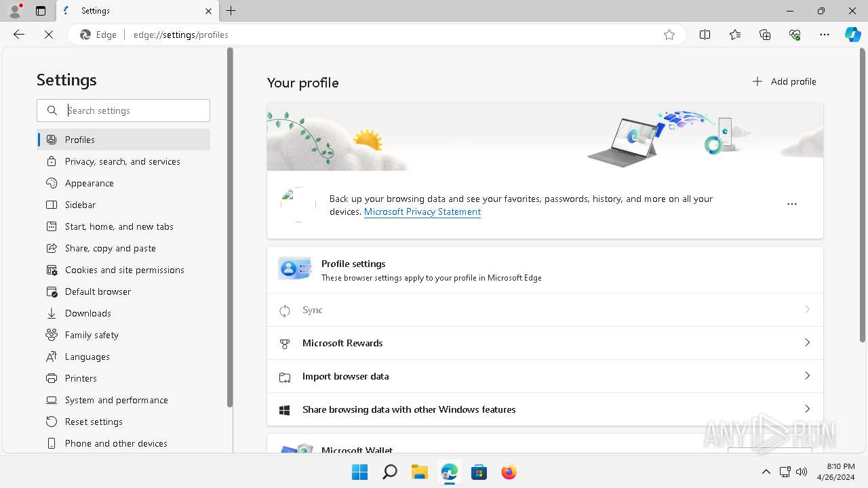Click the Profile settings card icon
Viewport: 868px width, 488px height.
coord(294,269)
